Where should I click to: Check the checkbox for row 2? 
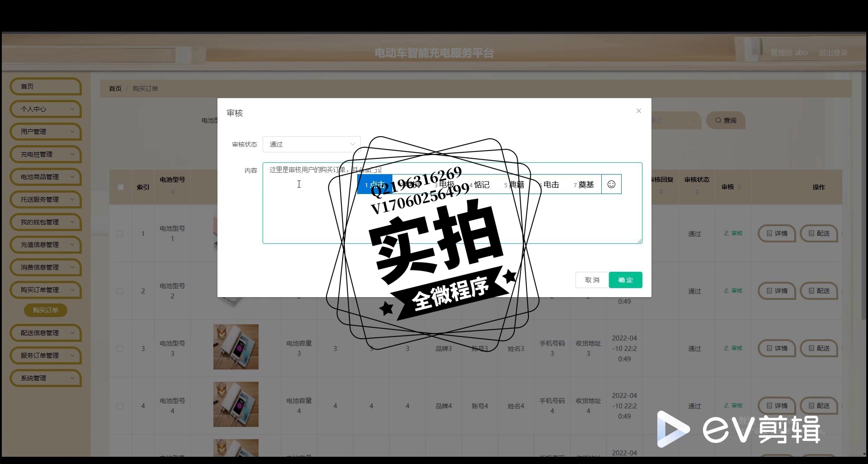click(120, 291)
